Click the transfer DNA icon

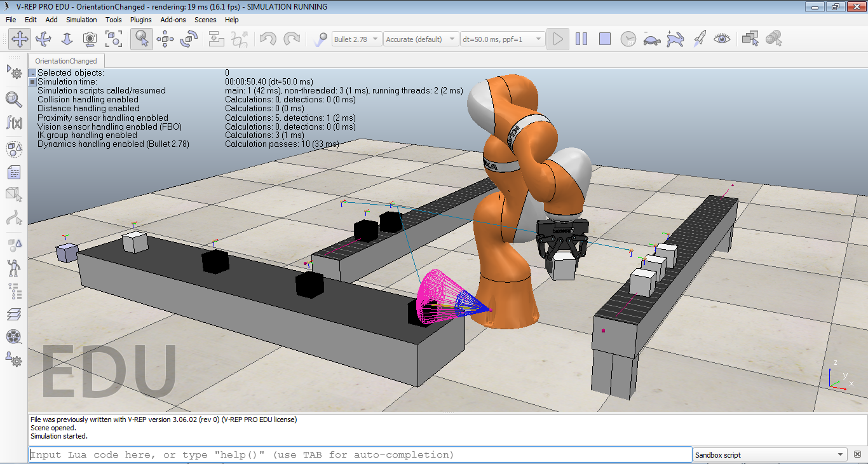[x=240, y=39]
